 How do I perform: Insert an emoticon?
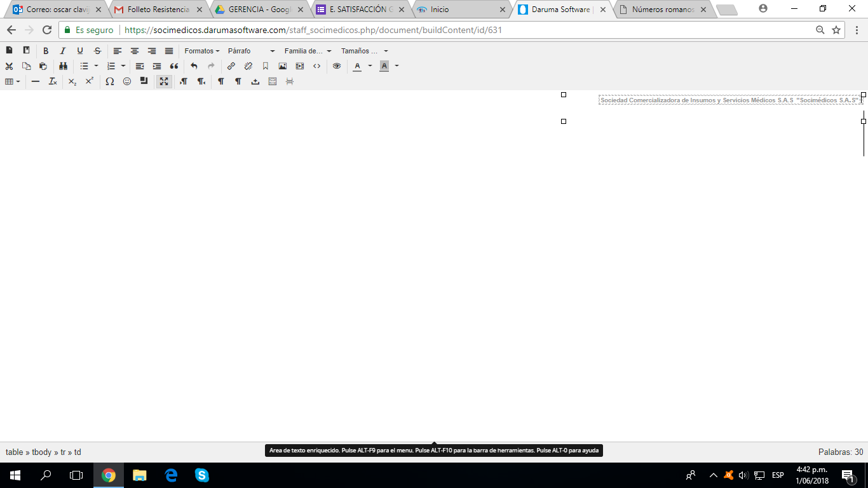127,81
